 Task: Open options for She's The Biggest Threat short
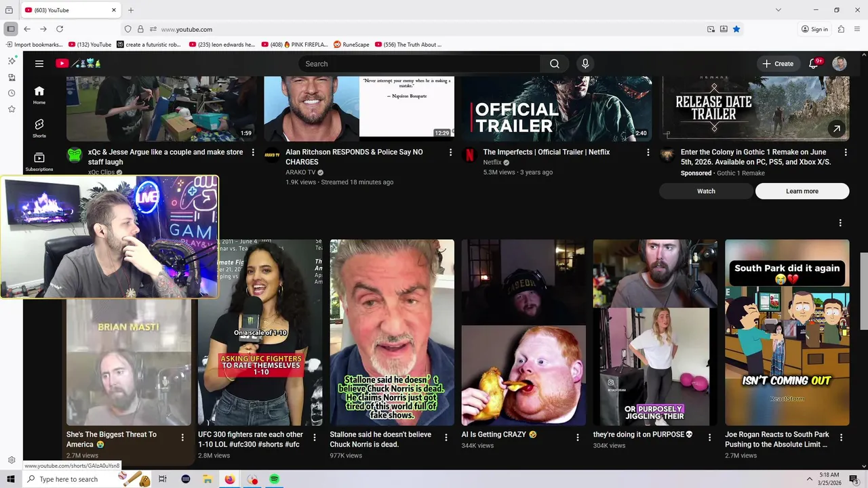[x=182, y=438]
